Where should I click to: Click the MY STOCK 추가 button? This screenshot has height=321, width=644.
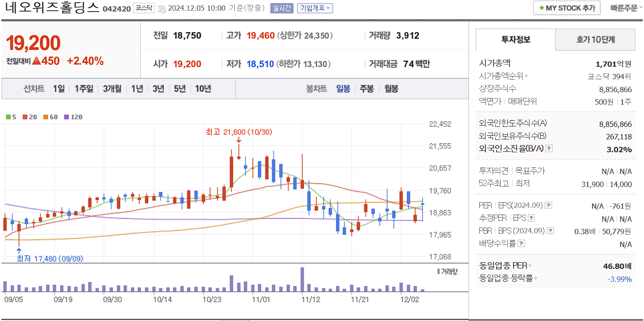pos(567,8)
